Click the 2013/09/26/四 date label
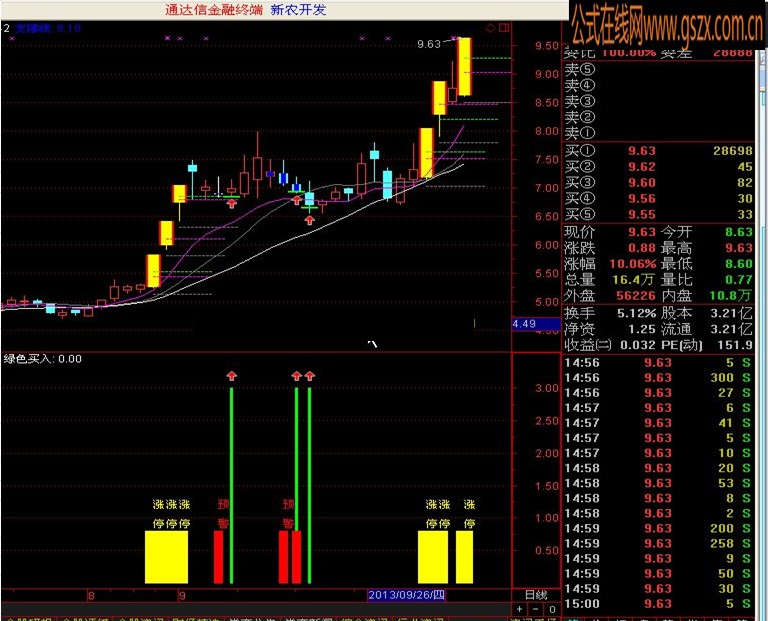The width and height of the screenshot is (768, 621). coord(407,595)
